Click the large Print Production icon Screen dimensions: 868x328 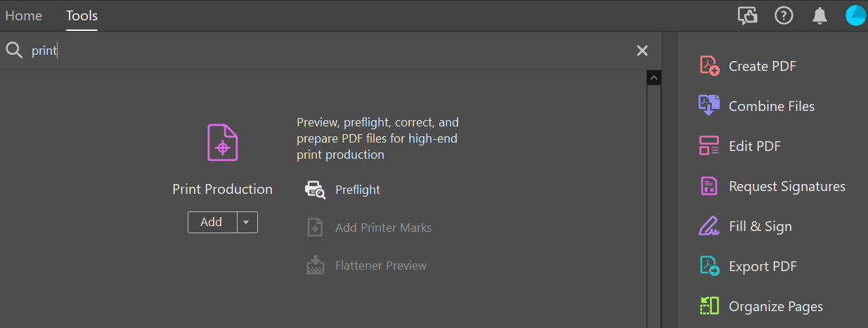(222, 143)
